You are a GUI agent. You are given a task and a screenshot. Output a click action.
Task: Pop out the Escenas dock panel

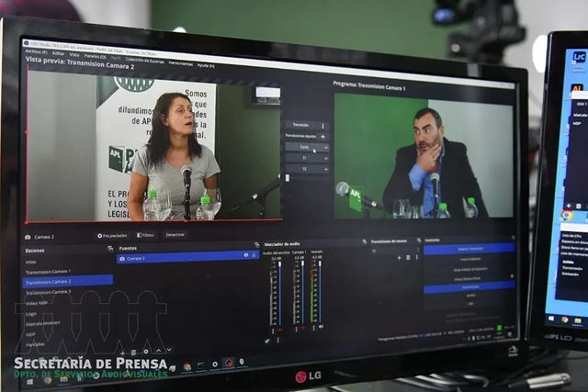click(x=110, y=249)
